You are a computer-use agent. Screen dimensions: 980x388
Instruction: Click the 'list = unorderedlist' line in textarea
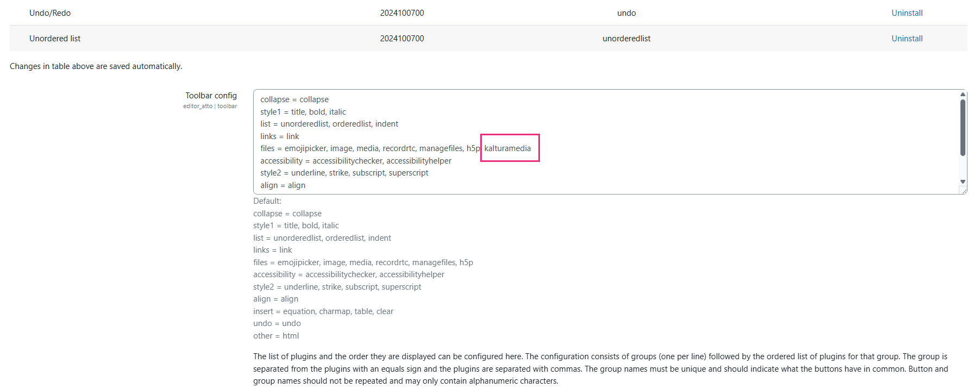[x=329, y=124]
